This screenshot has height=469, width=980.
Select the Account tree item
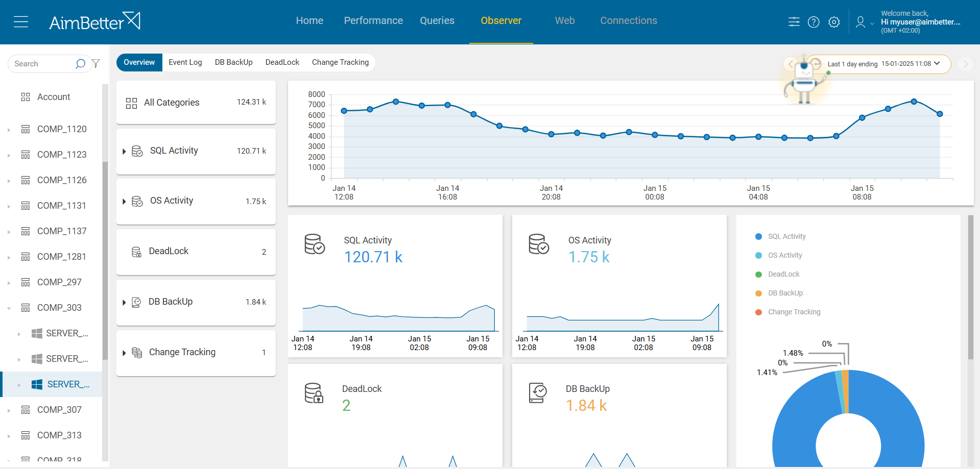54,97
